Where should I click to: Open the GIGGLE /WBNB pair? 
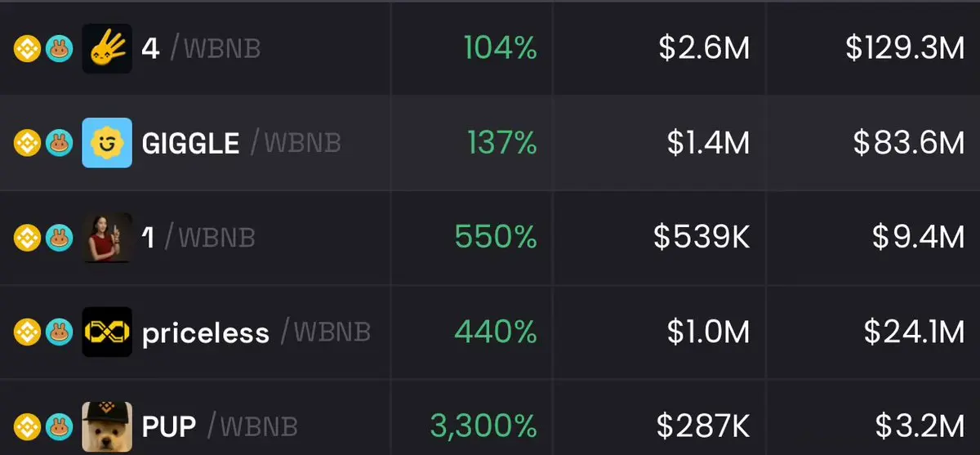(x=241, y=144)
